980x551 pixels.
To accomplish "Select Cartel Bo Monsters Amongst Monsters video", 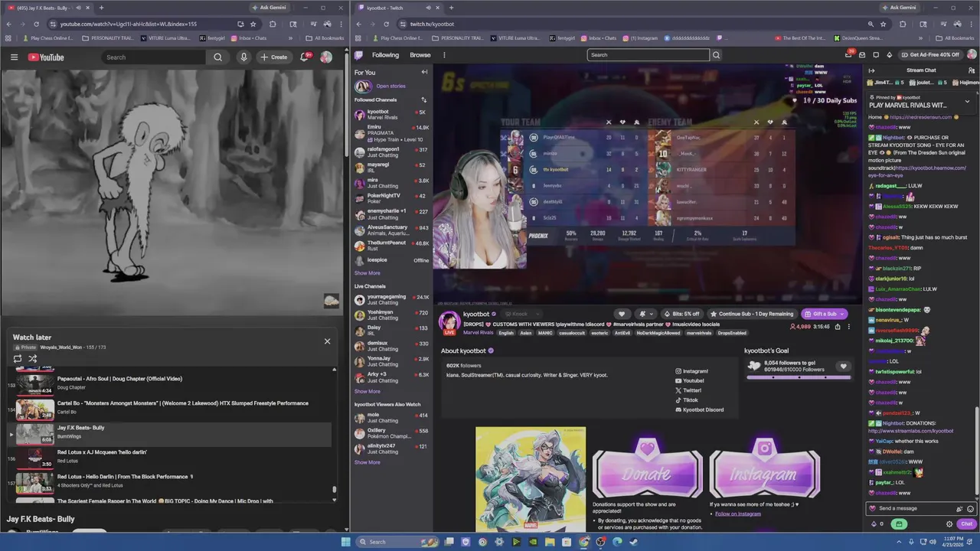I will pyautogui.click(x=170, y=408).
